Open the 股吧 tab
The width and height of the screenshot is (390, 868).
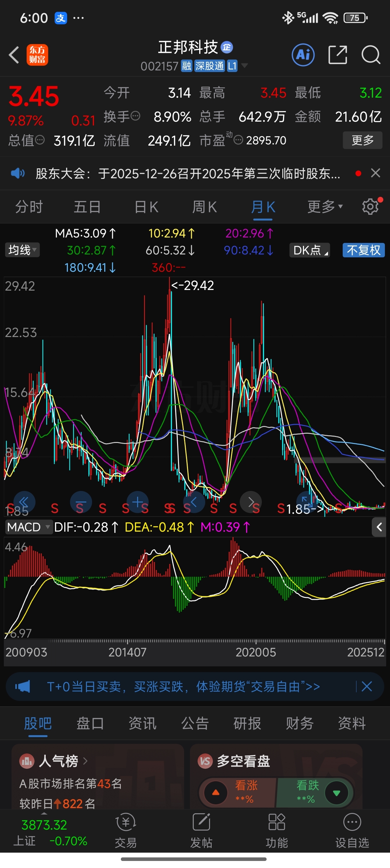[38, 723]
